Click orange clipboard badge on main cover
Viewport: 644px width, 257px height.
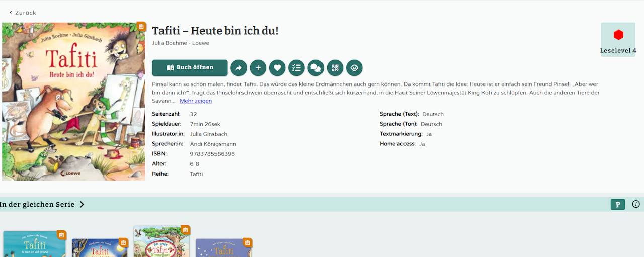tap(141, 27)
